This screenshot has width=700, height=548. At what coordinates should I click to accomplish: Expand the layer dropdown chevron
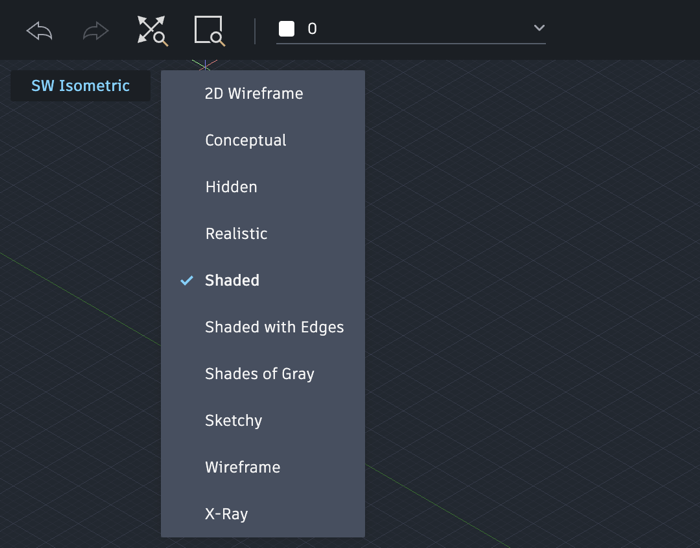(x=539, y=29)
